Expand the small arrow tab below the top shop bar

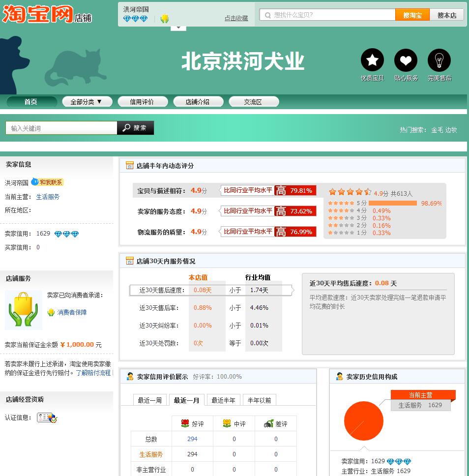(178, 28)
